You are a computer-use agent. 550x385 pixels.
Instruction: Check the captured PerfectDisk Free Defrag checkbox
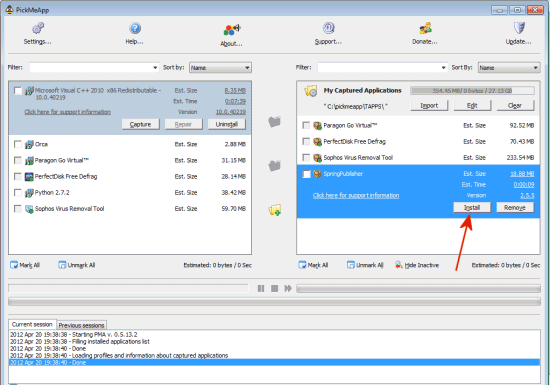(x=306, y=142)
